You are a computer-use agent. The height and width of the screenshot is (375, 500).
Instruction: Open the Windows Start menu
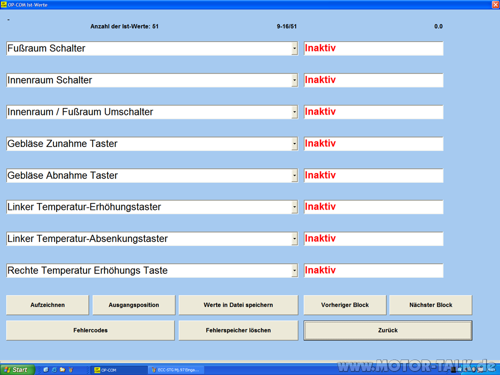17,370
